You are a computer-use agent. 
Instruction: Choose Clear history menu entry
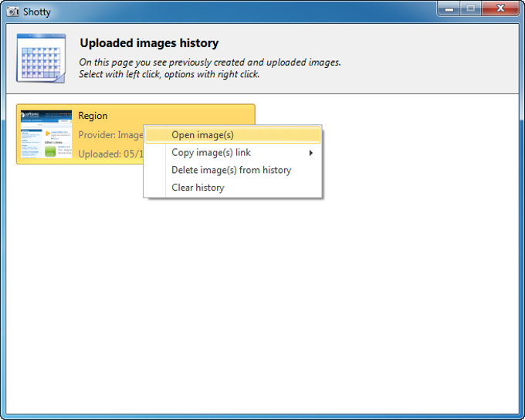[232, 188]
